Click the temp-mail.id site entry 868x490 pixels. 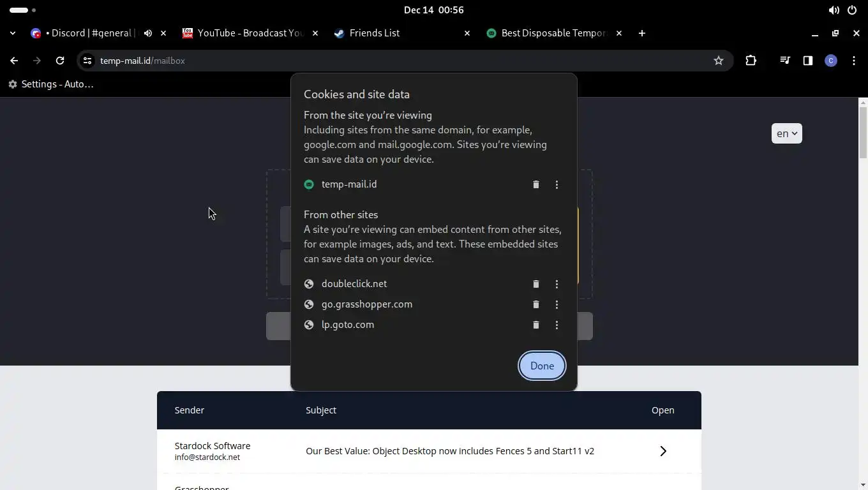point(349,184)
